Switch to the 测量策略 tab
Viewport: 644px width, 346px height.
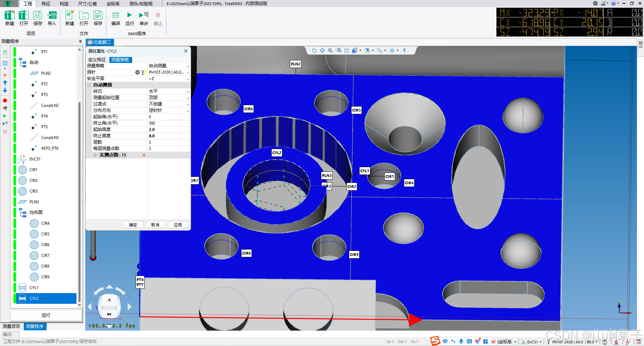(120, 60)
